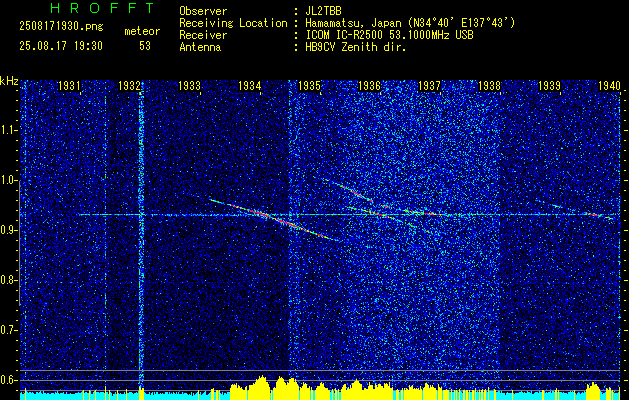
Task: Click the 'Receiving Location' field label
Action: (x=233, y=23)
